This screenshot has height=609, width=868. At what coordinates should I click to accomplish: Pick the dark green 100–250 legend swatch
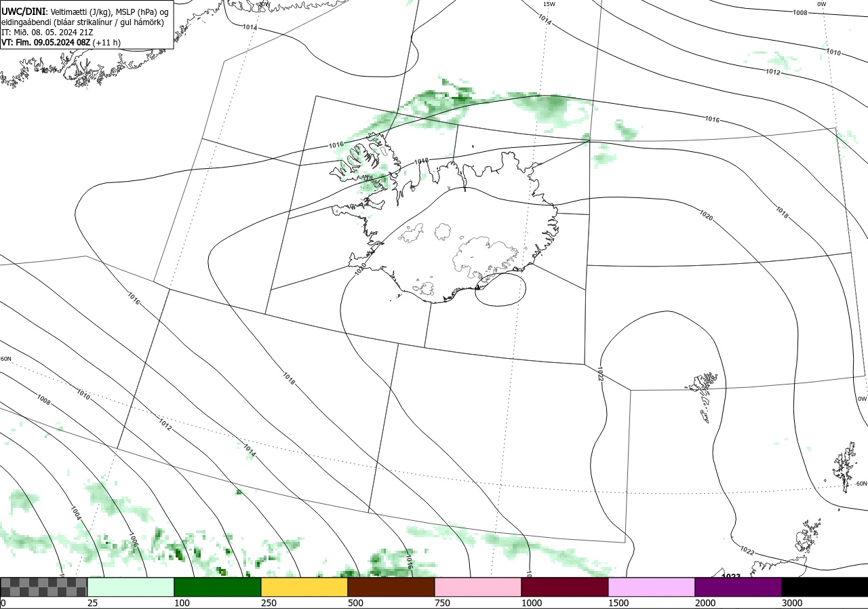(x=218, y=587)
